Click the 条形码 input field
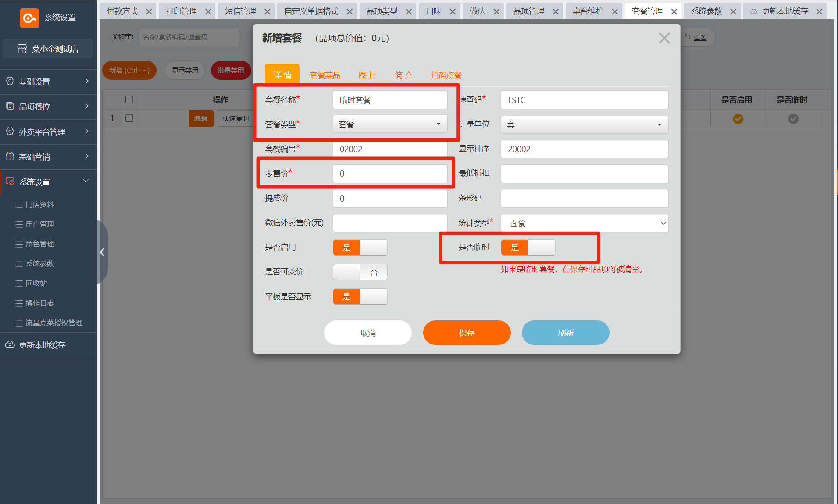Image resolution: width=838 pixels, height=504 pixels. tap(585, 198)
